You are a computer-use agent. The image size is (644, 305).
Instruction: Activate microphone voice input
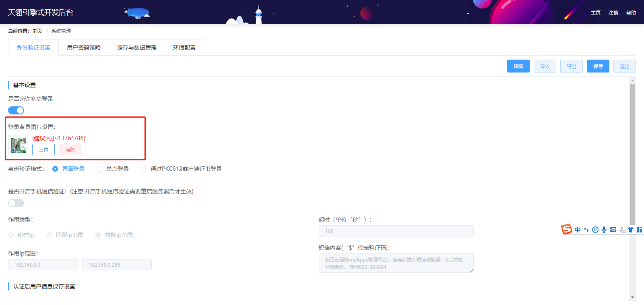click(604, 230)
